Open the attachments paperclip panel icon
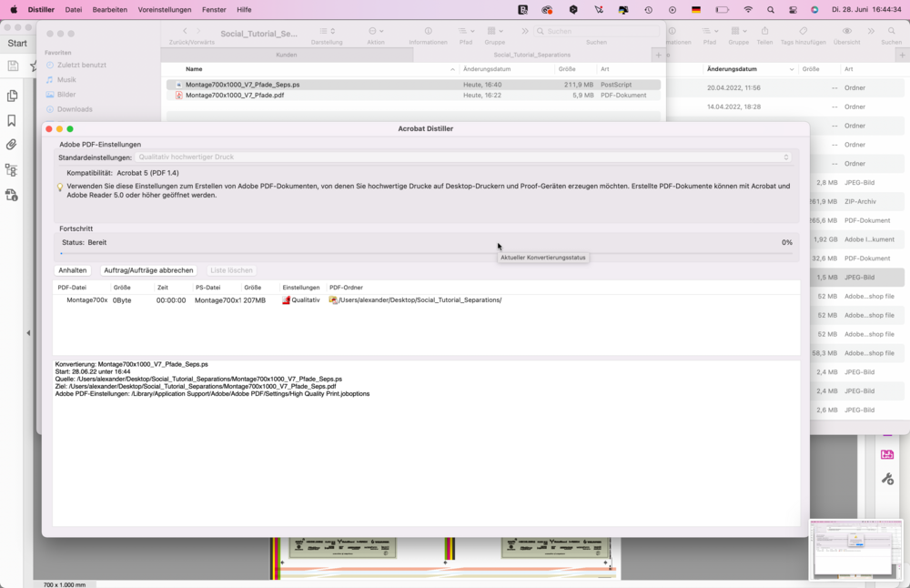This screenshot has width=910, height=588. click(12, 145)
